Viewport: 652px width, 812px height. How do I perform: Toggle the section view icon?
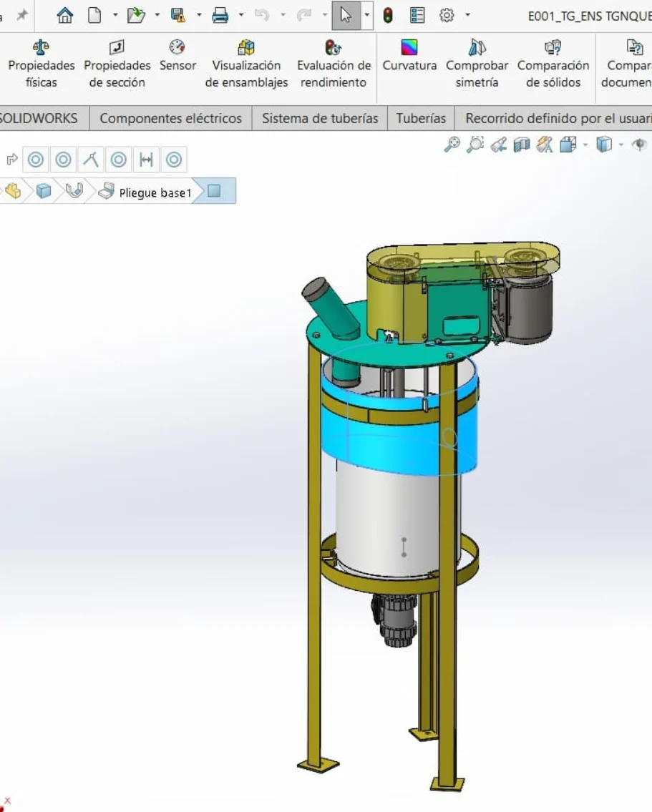(522, 145)
